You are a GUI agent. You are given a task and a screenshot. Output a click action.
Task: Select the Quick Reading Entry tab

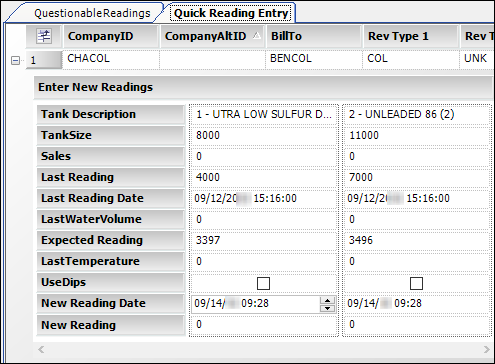tap(231, 13)
